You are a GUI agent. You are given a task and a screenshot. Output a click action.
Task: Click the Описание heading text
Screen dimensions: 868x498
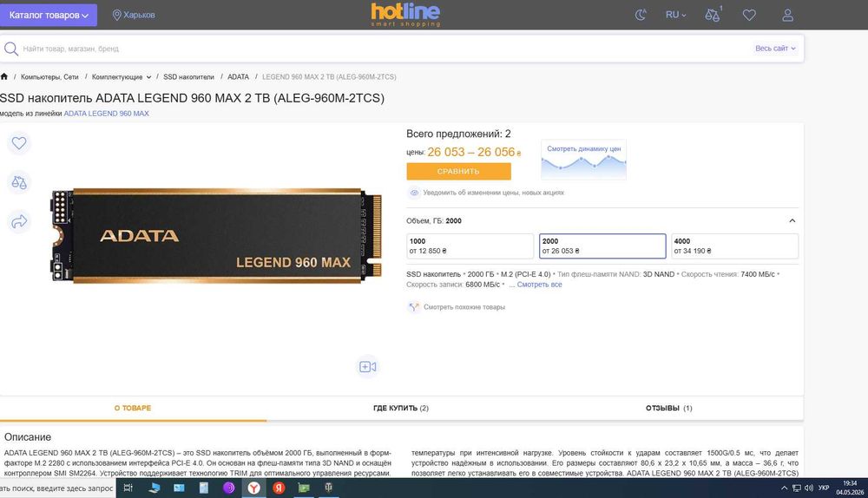click(x=28, y=437)
